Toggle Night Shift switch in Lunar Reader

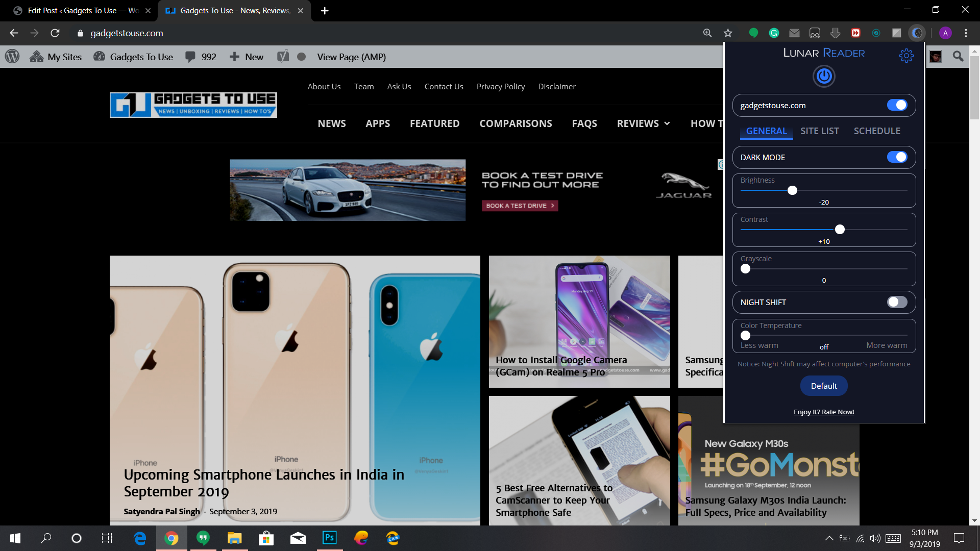click(898, 302)
